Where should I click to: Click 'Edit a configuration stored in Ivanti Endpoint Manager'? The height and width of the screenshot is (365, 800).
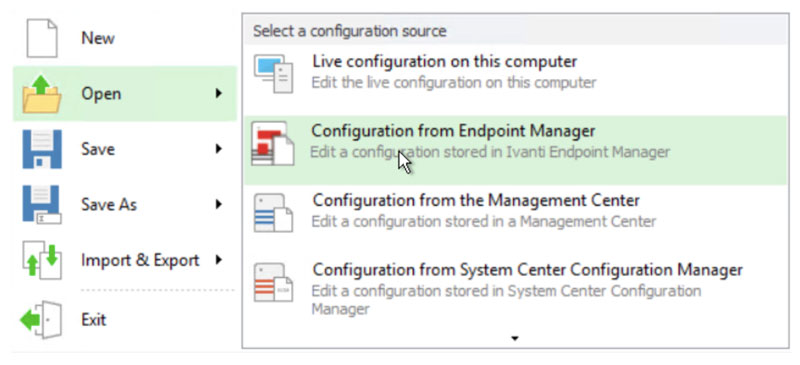490,152
